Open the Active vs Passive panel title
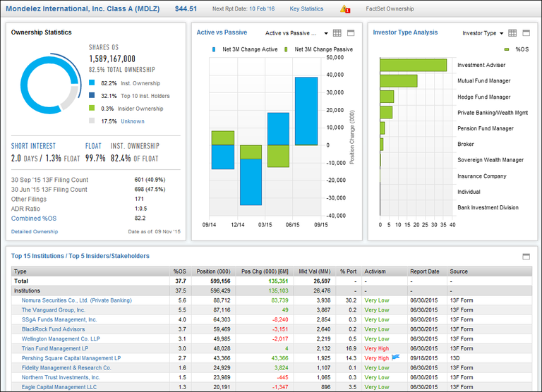 (x=222, y=32)
